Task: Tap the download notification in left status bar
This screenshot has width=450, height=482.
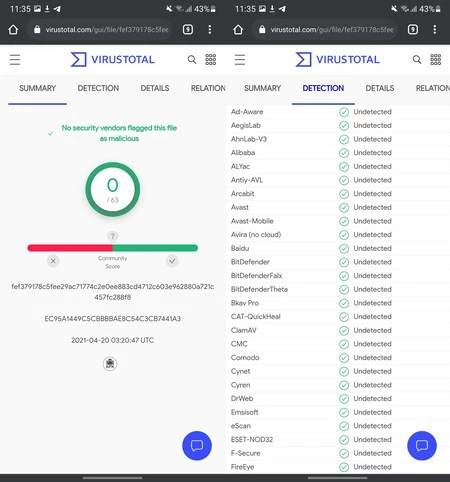Action: (x=47, y=9)
